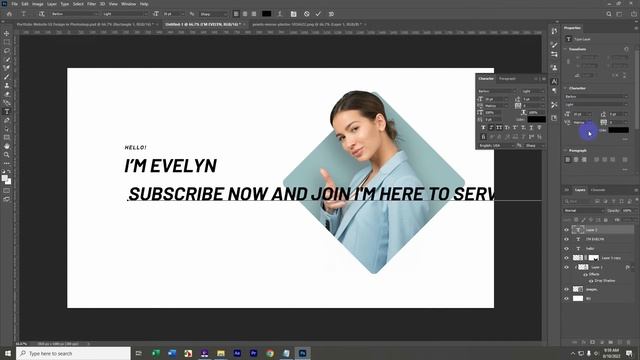The height and width of the screenshot is (360, 640).
Task: Toggle All Caps in Character panel
Action: [499, 128]
